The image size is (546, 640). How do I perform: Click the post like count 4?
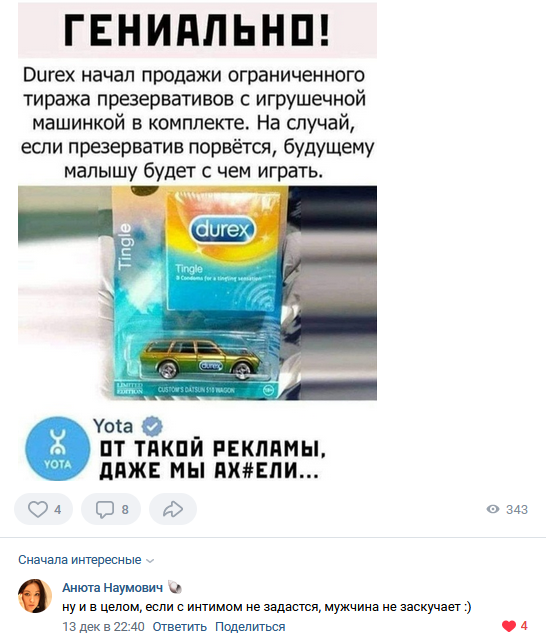click(x=58, y=509)
